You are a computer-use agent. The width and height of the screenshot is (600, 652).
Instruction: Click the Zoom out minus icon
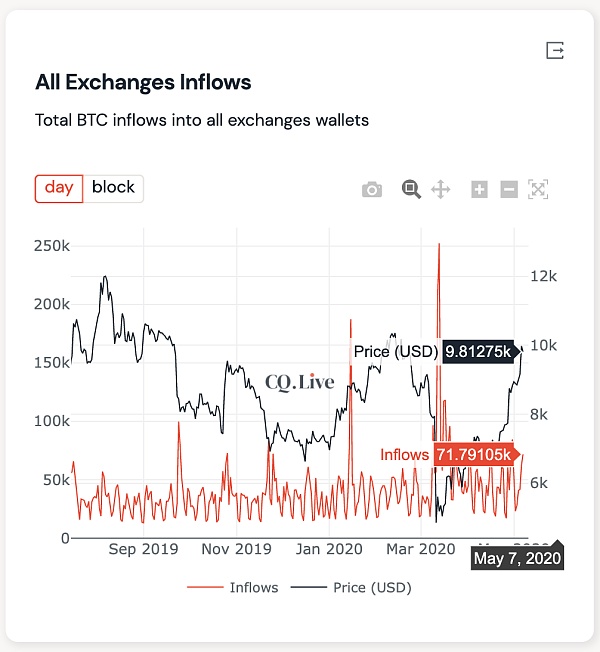509,189
